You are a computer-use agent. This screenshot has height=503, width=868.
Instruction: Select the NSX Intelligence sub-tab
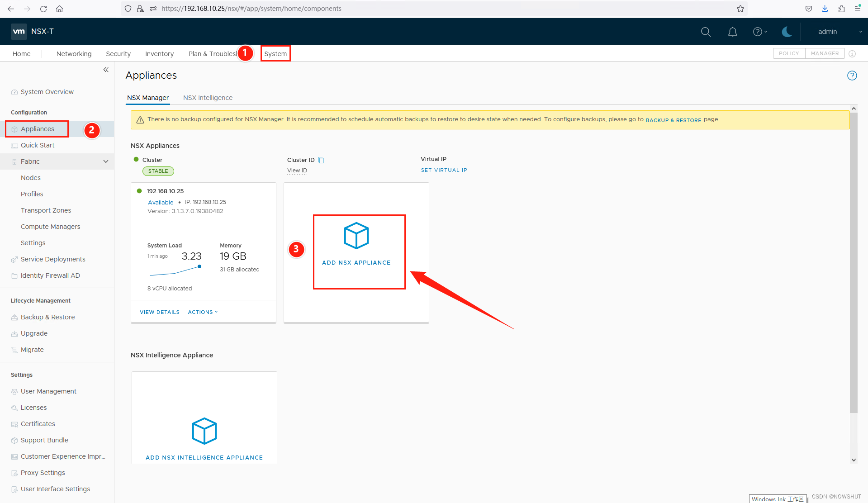pos(208,98)
